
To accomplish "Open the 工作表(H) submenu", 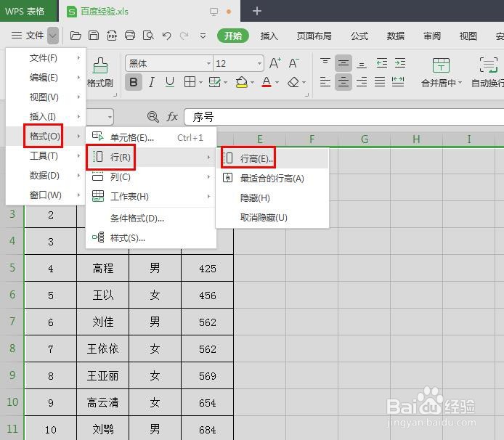I will point(151,196).
